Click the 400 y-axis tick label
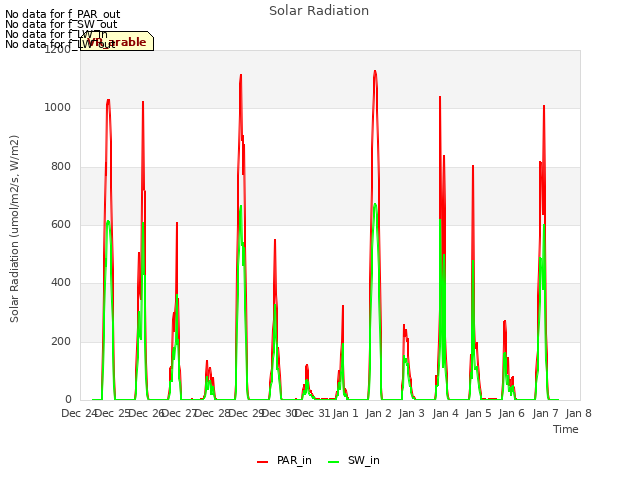The width and height of the screenshot is (640, 480). (61, 283)
